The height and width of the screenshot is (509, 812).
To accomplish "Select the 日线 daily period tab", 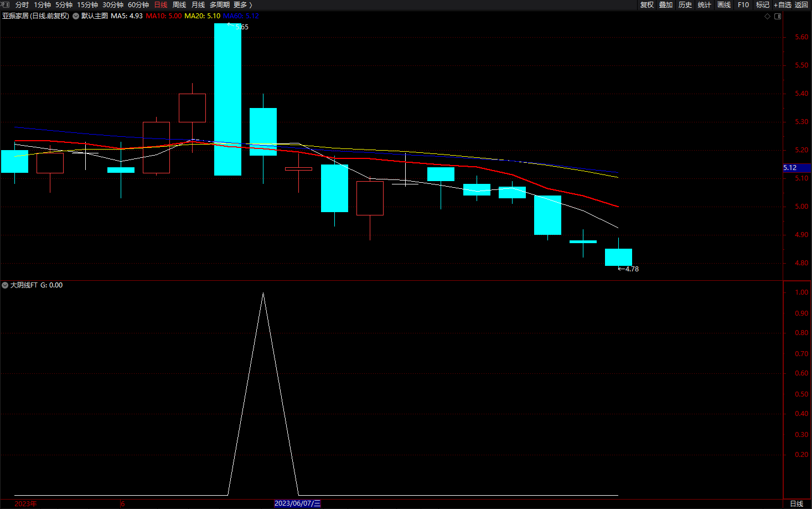I will 161,5.
